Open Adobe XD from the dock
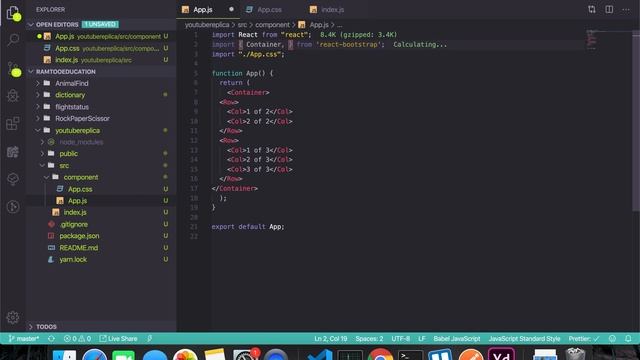The width and height of the screenshot is (640, 360). [x=502, y=354]
